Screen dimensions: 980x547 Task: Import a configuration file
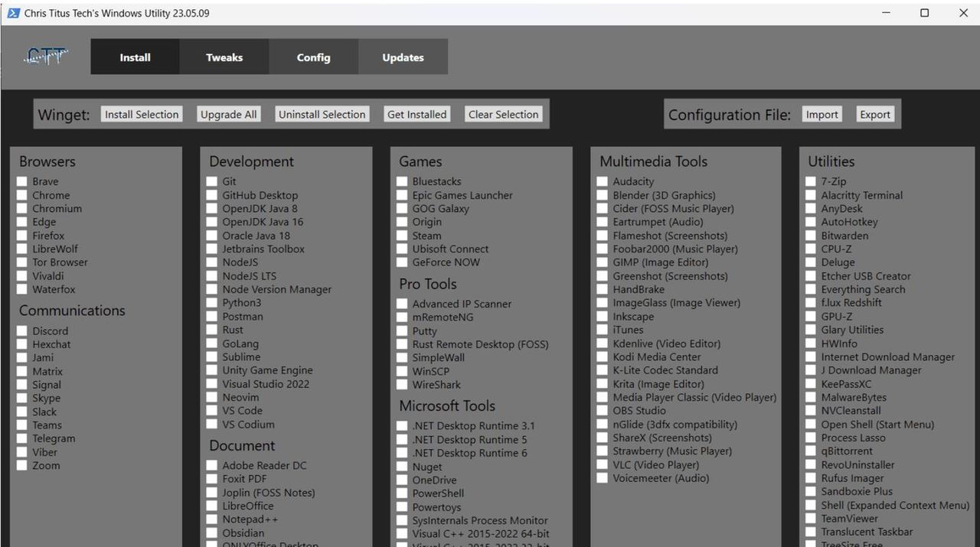tap(822, 115)
